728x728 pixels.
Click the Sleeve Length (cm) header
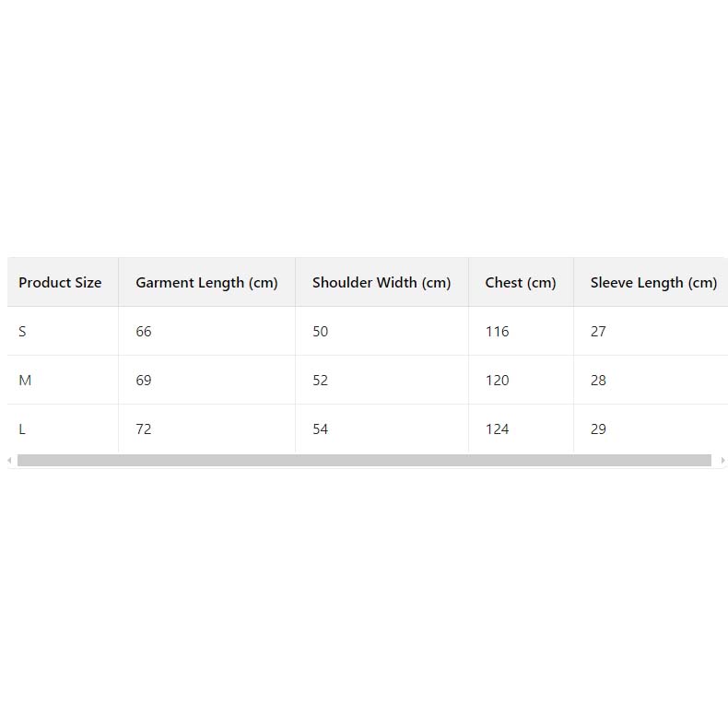tap(653, 283)
